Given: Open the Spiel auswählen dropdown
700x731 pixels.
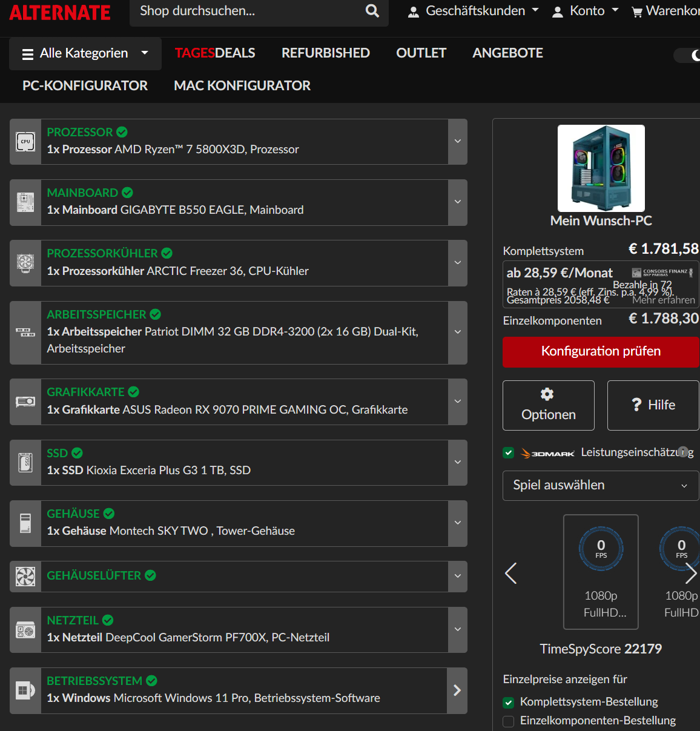Looking at the screenshot, I should click(x=601, y=486).
